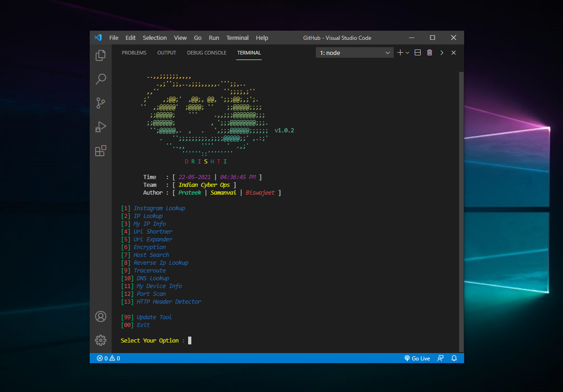Switch to the OUTPUT tab
The height and width of the screenshot is (392, 563).
166,53
